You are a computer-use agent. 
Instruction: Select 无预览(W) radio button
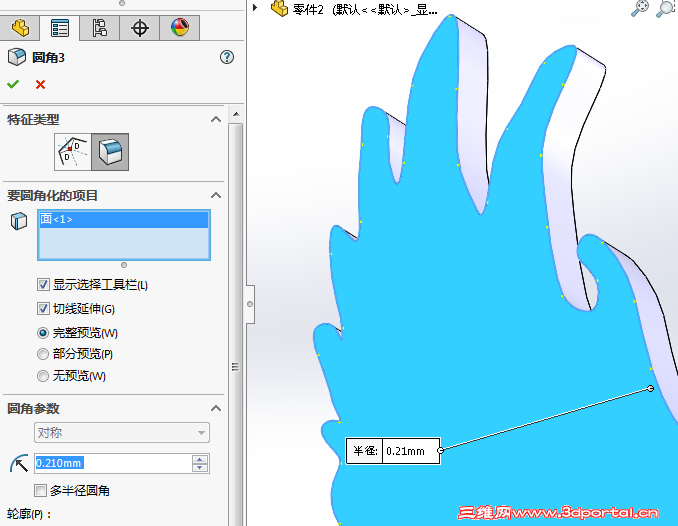coord(43,376)
